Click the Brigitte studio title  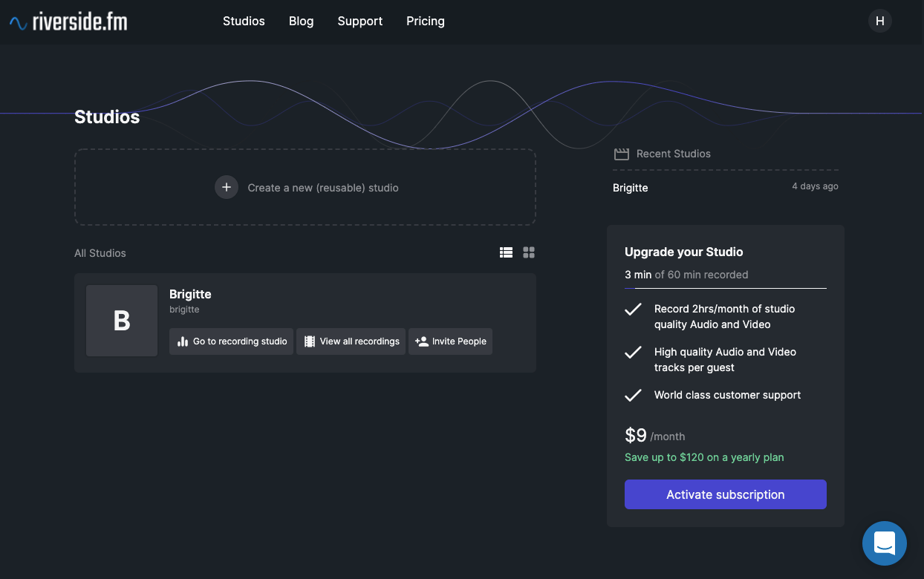click(190, 294)
